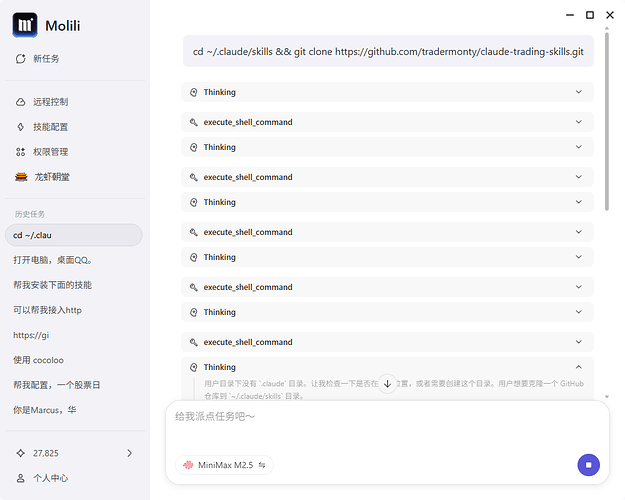Image resolution: width=625 pixels, height=500 pixels.
Task: Click the scroll-to-bottom arrow button
Action: [387, 384]
